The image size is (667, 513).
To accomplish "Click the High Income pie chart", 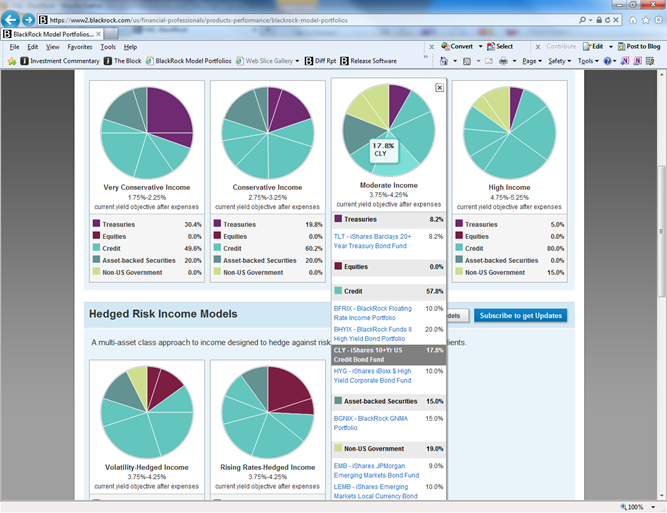I will (510, 133).
